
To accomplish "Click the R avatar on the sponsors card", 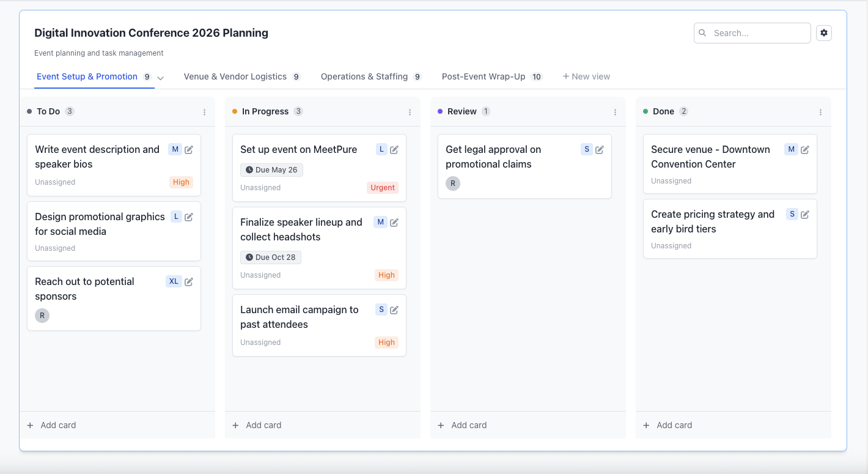I will [x=42, y=315].
